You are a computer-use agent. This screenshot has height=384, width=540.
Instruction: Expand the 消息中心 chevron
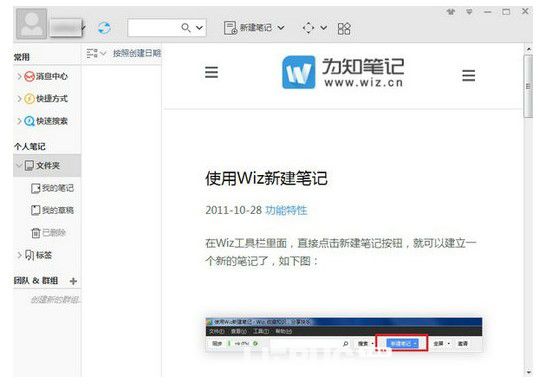19,76
